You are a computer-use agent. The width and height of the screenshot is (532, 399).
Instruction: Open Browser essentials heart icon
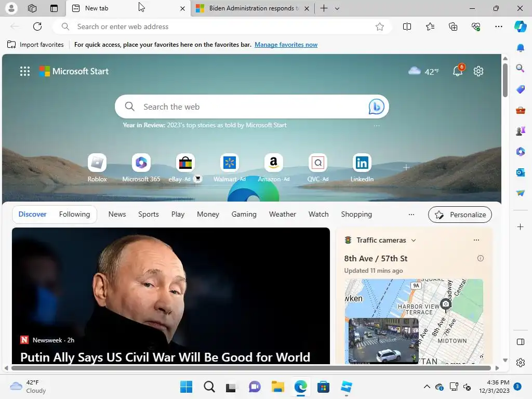pyautogui.click(x=476, y=26)
